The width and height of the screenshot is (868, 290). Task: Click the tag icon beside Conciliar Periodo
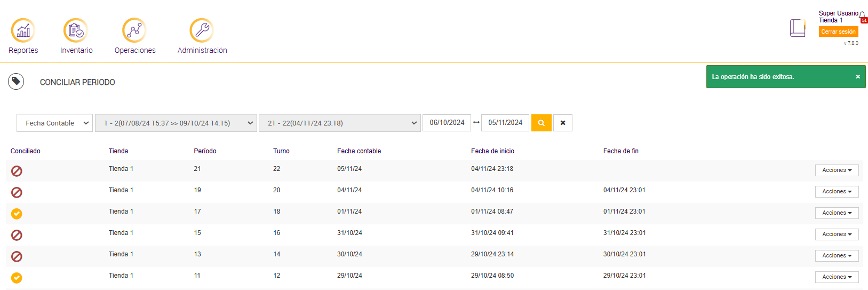(x=16, y=81)
